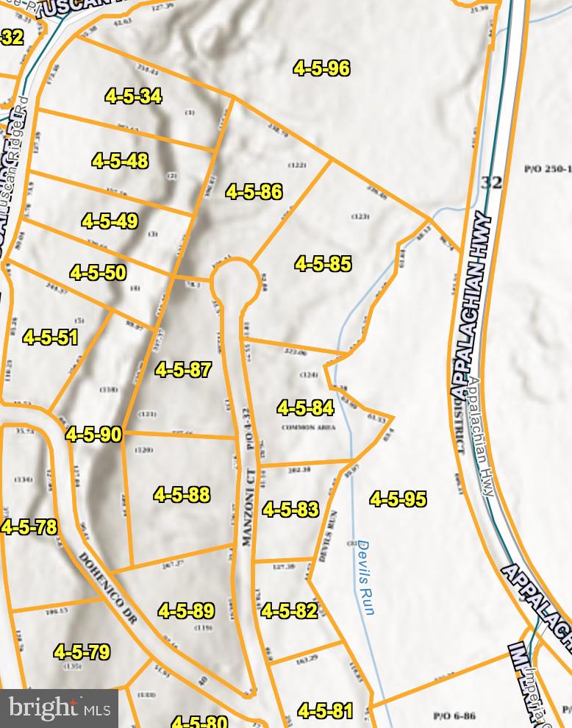The image size is (572, 728).
Task: Click the 4-5-83 lot label
Action: (290, 509)
